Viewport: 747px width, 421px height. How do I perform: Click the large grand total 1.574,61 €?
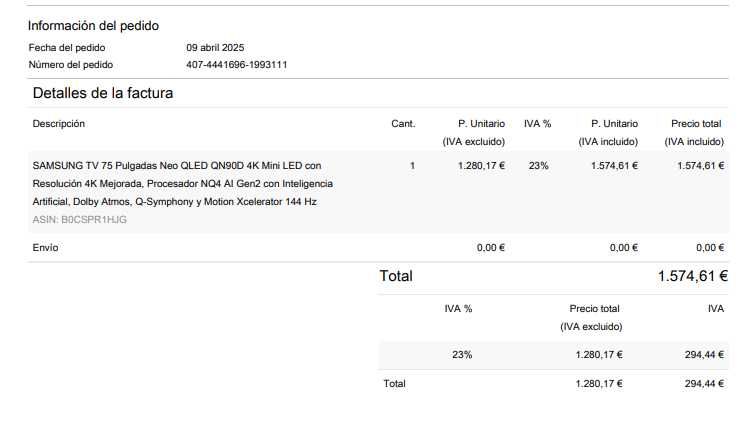pos(692,276)
